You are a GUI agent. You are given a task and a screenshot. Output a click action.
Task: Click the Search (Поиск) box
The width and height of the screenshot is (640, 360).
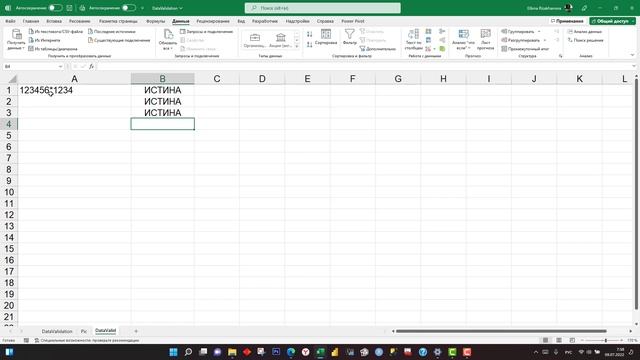(x=322, y=8)
